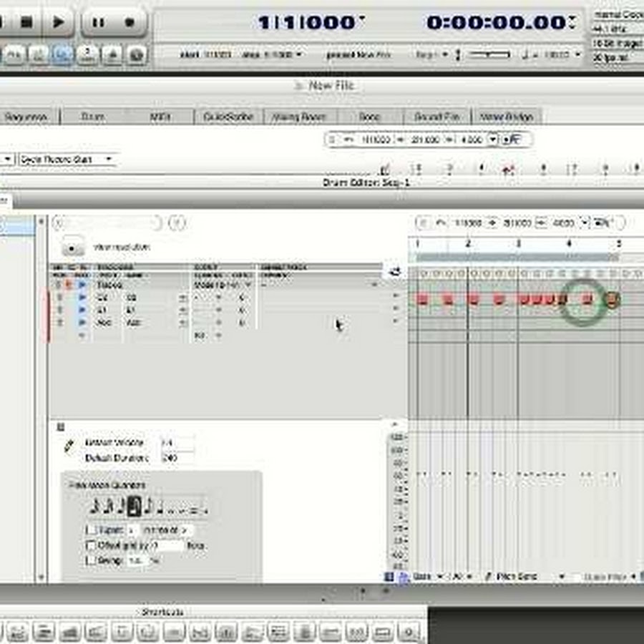Adjust the tempo slider in the control panel

[x=489, y=54]
